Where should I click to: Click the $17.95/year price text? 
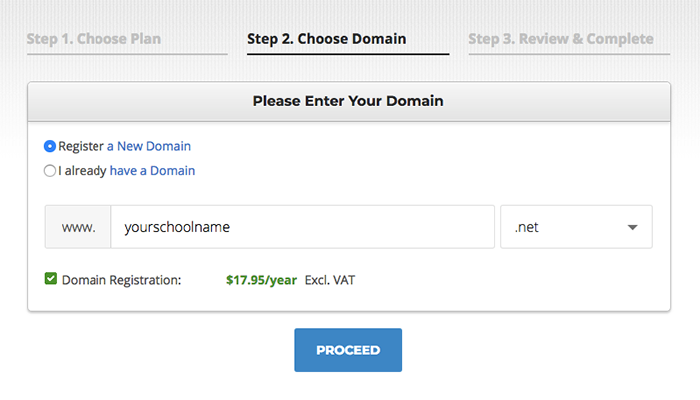click(x=261, y=280)
